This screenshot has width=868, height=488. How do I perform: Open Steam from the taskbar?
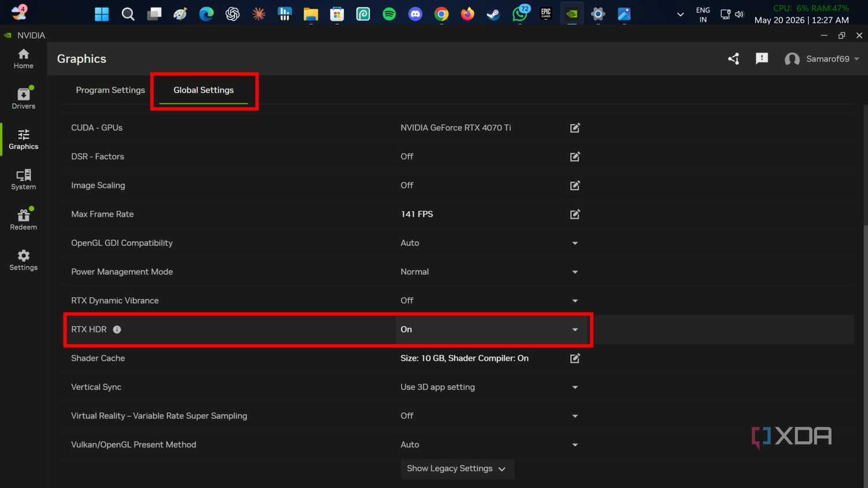(x=493, y=14)
